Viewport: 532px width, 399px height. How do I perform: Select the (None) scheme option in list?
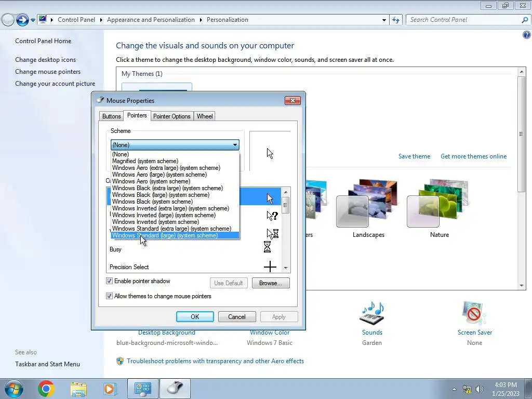(175, 154)
